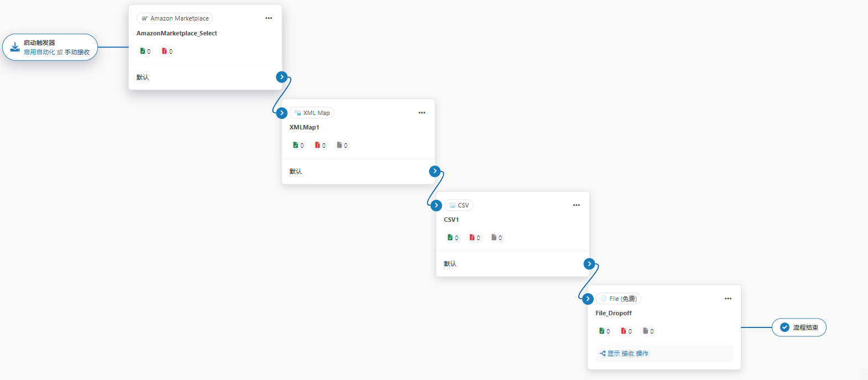Image resolution: width=868 pixels, height=380 pixels.
Task: Open AmazonMarketplace_Select three-dot options menu
Action: point(269,18)
